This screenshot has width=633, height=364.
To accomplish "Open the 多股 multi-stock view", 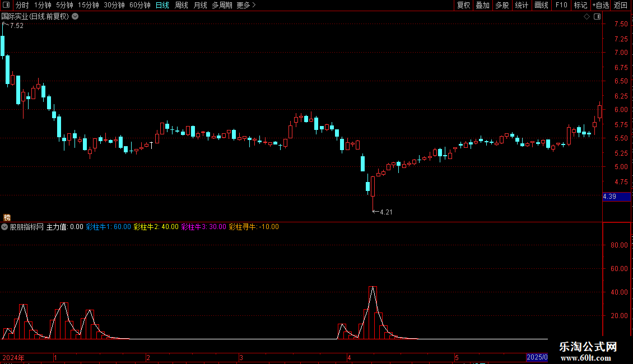I will click(x=502, y=5).
